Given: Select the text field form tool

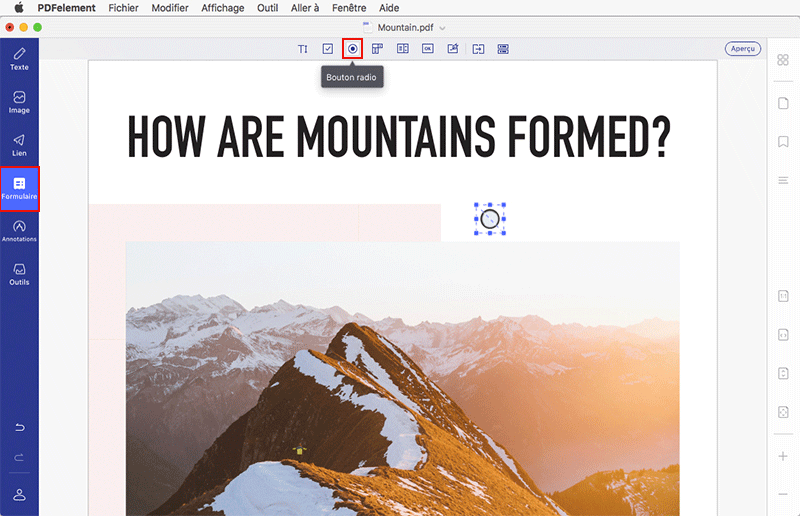Looking at the screenshot, I should coord(303,49).
